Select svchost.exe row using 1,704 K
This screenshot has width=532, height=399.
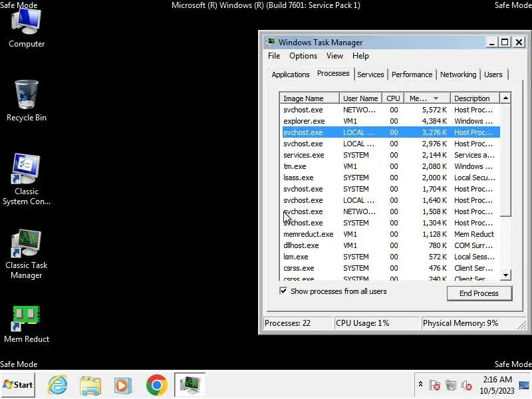click(x=391, y=189)
